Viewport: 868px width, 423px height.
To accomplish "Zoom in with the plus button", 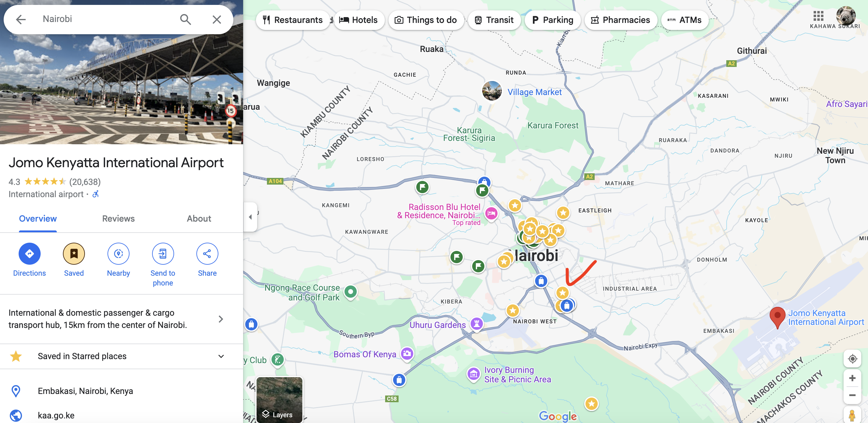I will click(852, 378).
